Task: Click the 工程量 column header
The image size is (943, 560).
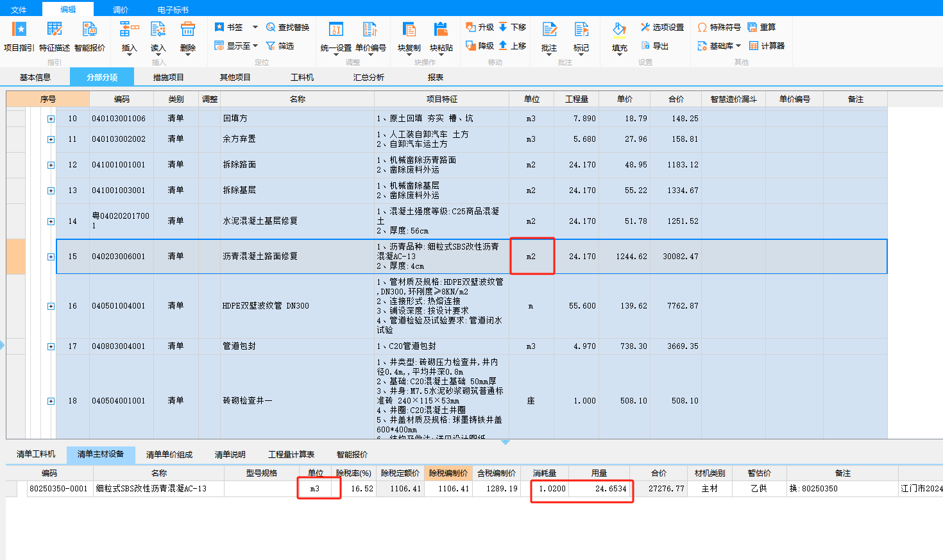Action: coord(577,99)
